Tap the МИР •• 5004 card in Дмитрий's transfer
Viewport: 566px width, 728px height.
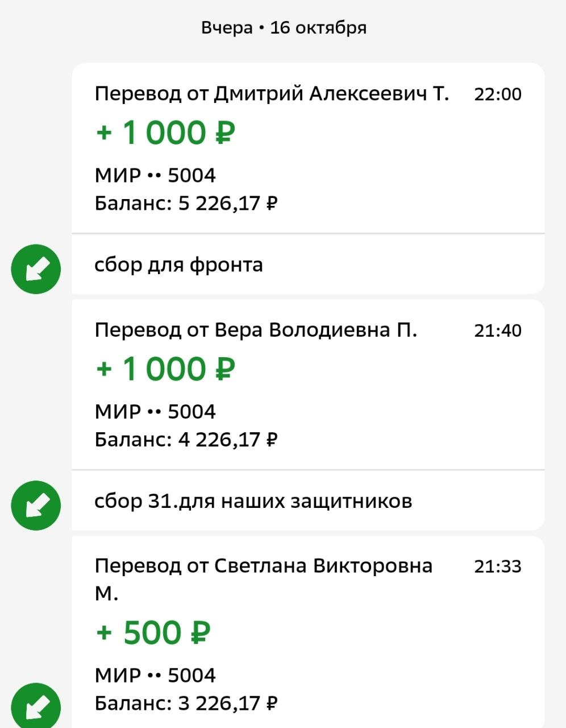(155, 175)
